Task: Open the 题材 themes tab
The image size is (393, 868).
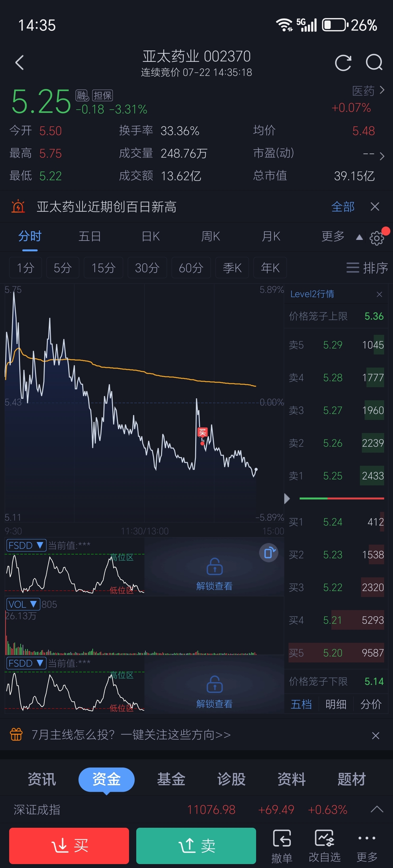Action: [x=352, y=779]
